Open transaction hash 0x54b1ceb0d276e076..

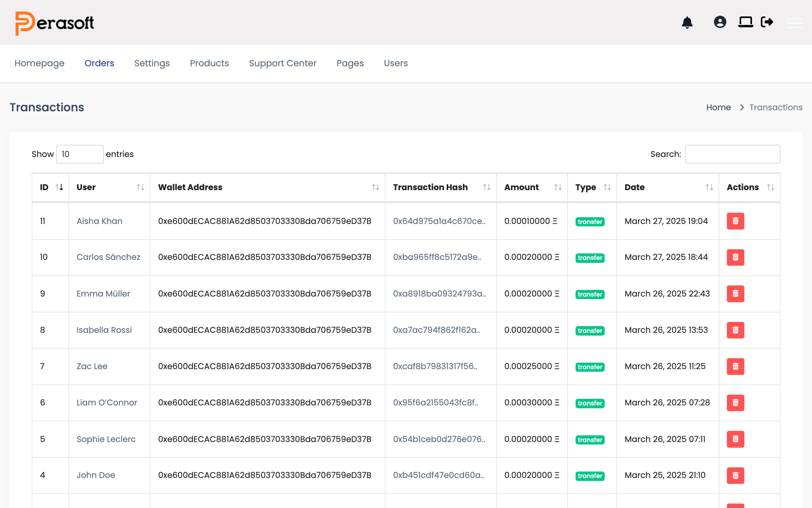coord(439,439)
